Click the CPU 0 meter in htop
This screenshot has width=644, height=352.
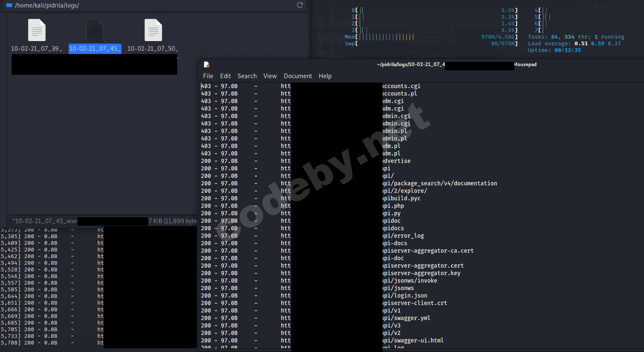(x=434, y=10)
